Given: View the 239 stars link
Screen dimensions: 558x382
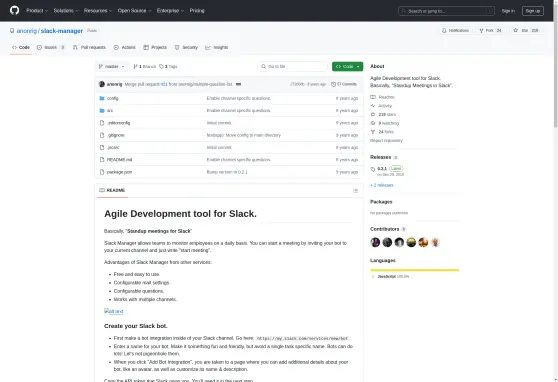Looking at the screenshot, I should pos(383,115).
